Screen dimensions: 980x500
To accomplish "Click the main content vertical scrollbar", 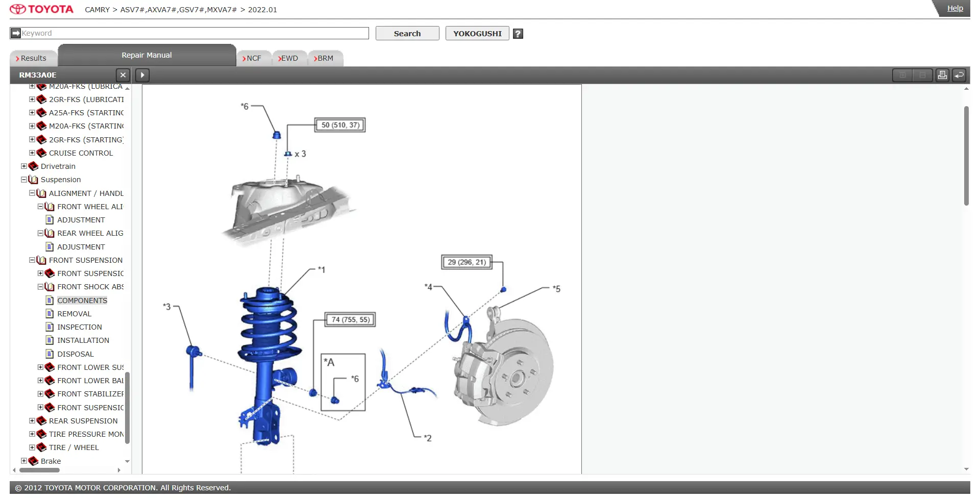I will (x=966, y=156).
